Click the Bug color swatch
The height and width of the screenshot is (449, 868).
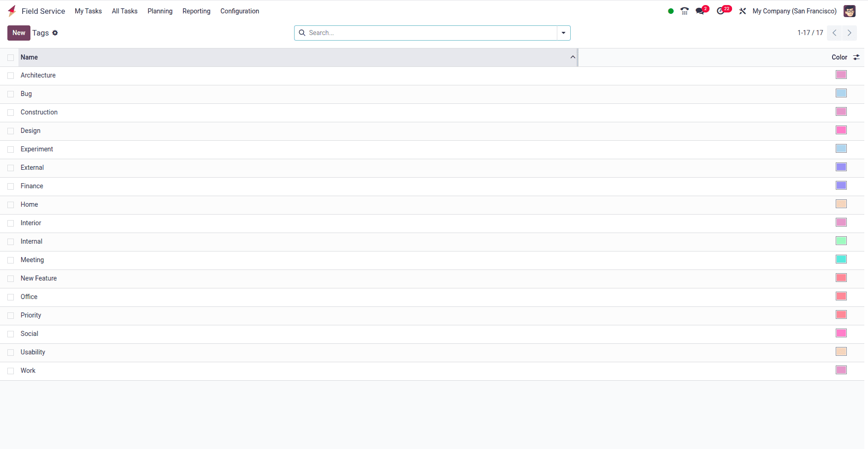click(841, 93)
